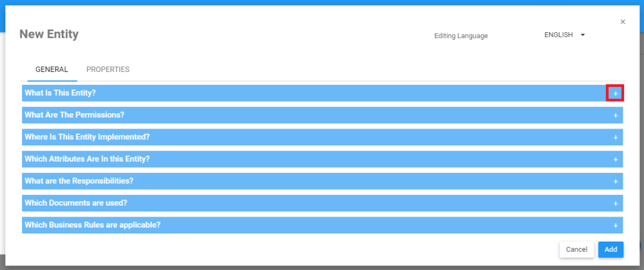This screenshot has height=270, width=644.
Task: Open "Which Business Rules are applicable?" section title
Action: pyautogui.click(x=92, y=225)
